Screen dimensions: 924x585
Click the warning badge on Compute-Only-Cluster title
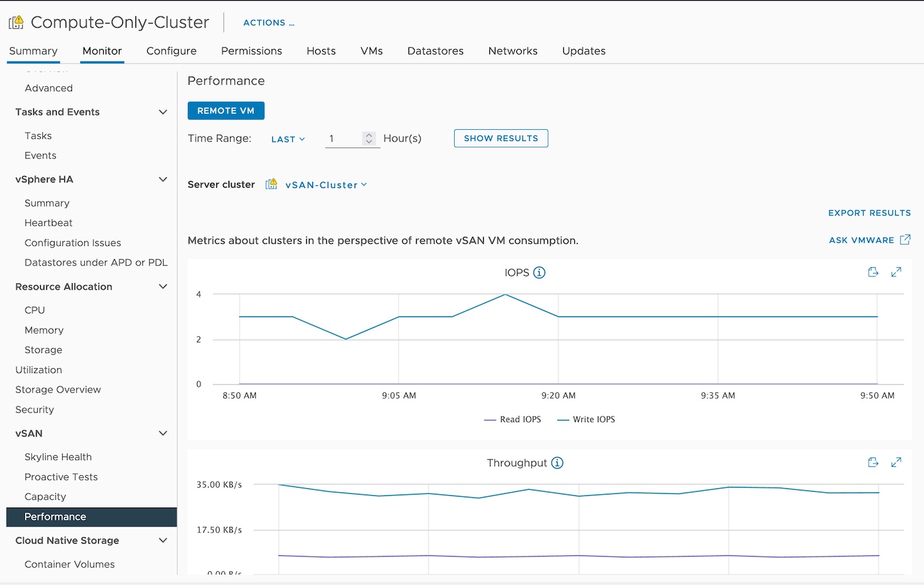coord(14,21)
